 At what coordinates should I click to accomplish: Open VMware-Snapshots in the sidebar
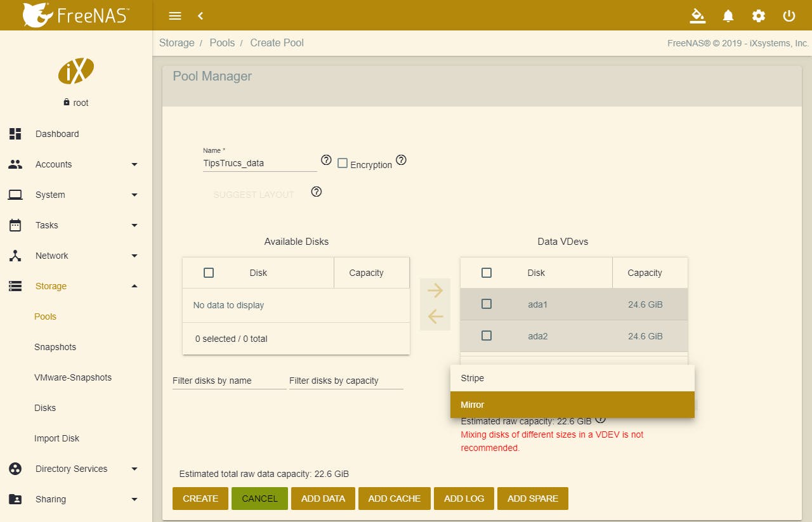click(x=73, y=377)
